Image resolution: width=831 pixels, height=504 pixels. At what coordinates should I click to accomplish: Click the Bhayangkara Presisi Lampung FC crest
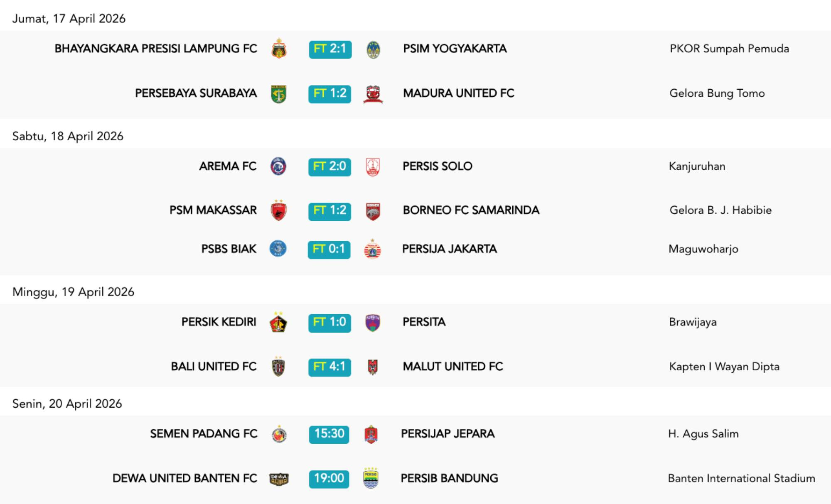pyautogui.click(x=279, y=49)
